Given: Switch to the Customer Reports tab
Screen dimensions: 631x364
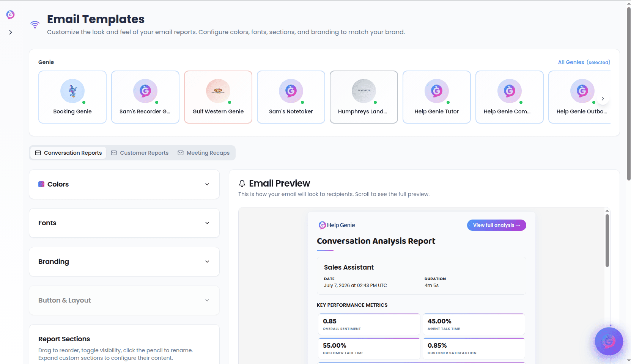Looking at the screenshot, I should tap(140, 153).
